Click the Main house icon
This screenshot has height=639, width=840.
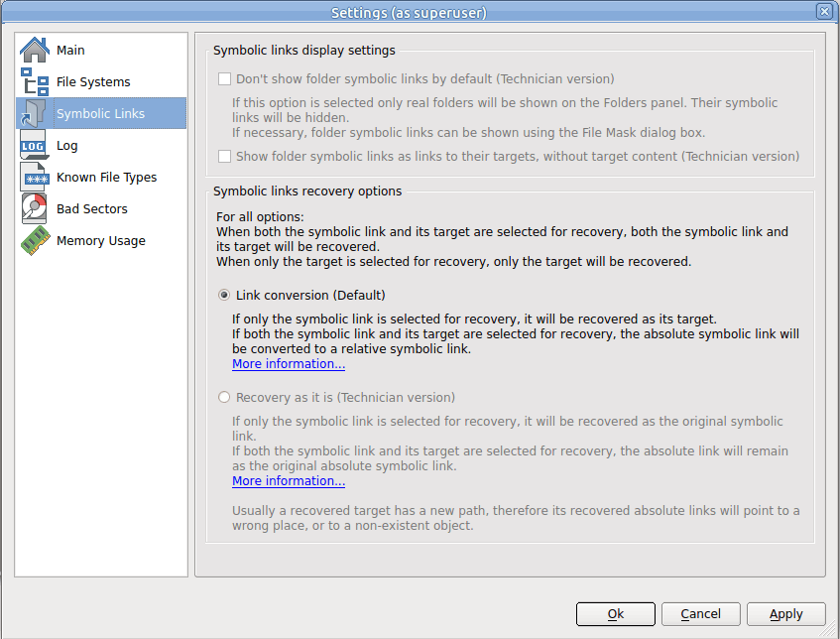click(35, 50)
